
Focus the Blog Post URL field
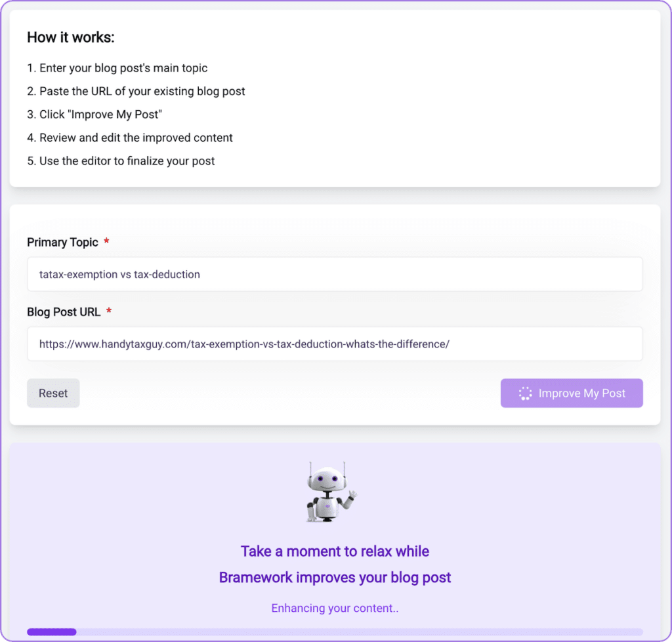335,344
